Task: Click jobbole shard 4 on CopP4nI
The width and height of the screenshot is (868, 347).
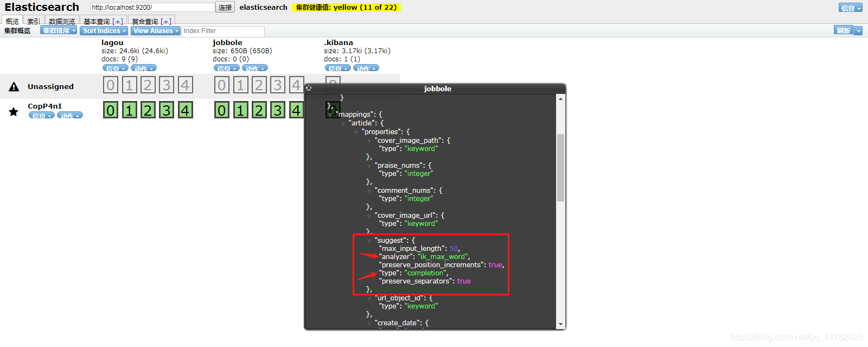Action: point(296,110)
